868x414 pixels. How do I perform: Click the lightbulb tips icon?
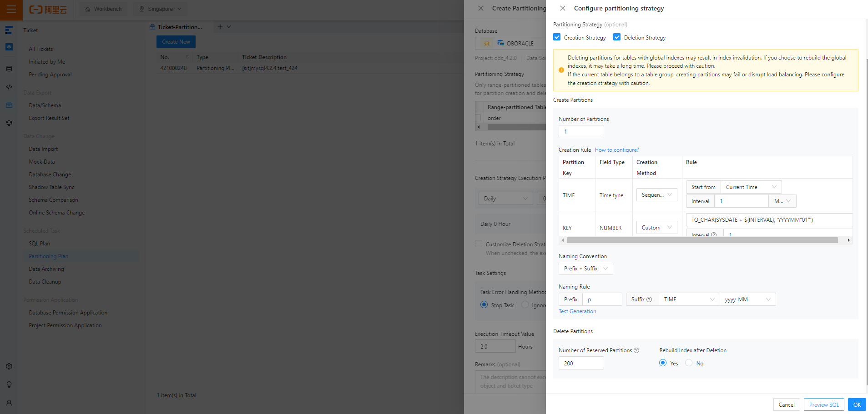point(9,384)
